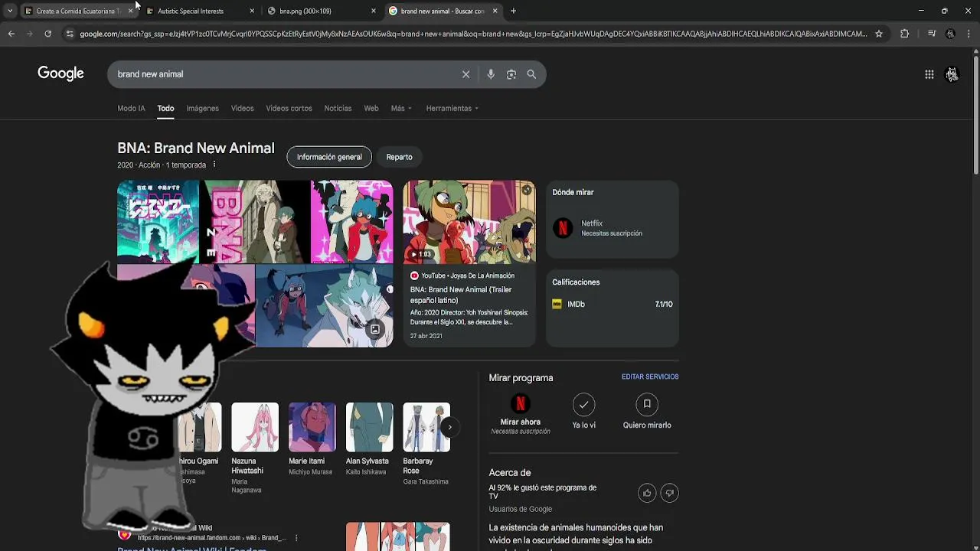The image size is (980, 551).
Task: Click the IMDb rating icon
Action: [x=557, y=304]
